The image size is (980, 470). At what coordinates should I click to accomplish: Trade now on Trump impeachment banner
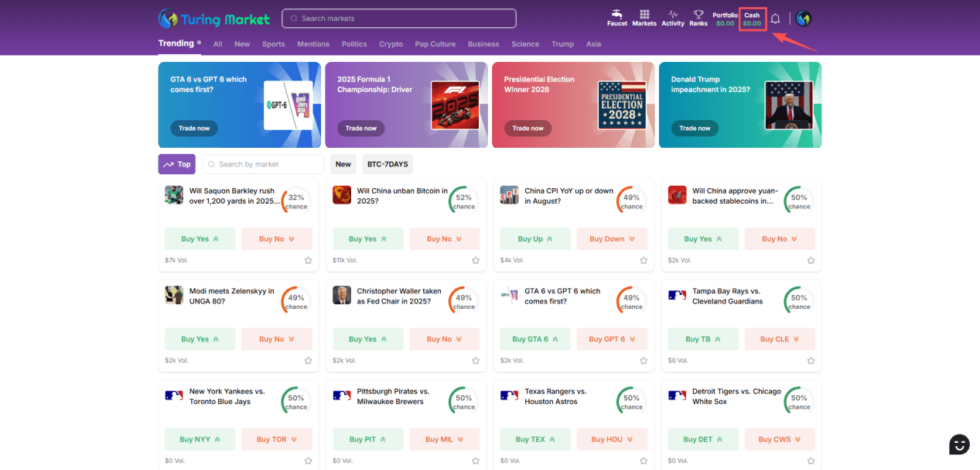coord(695,128)
